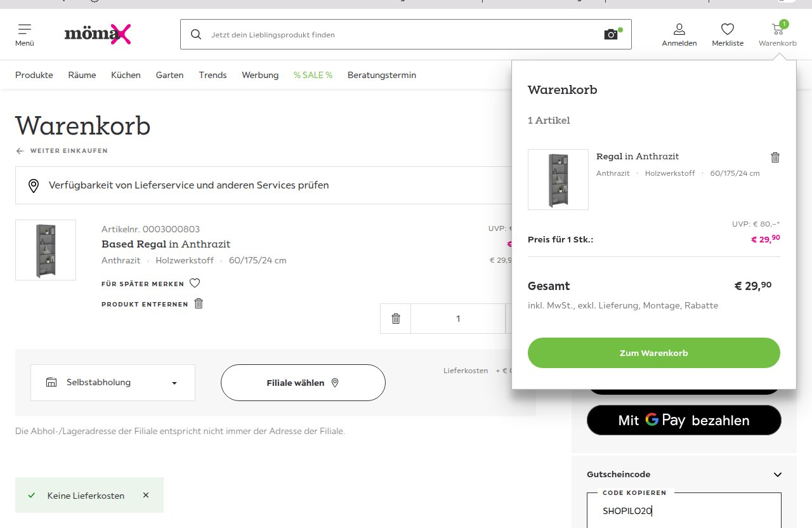The height and width of the screenshot is (528, 812).
Task: Click the shelf thumbnail in cart popup
Action: (558, 180)
